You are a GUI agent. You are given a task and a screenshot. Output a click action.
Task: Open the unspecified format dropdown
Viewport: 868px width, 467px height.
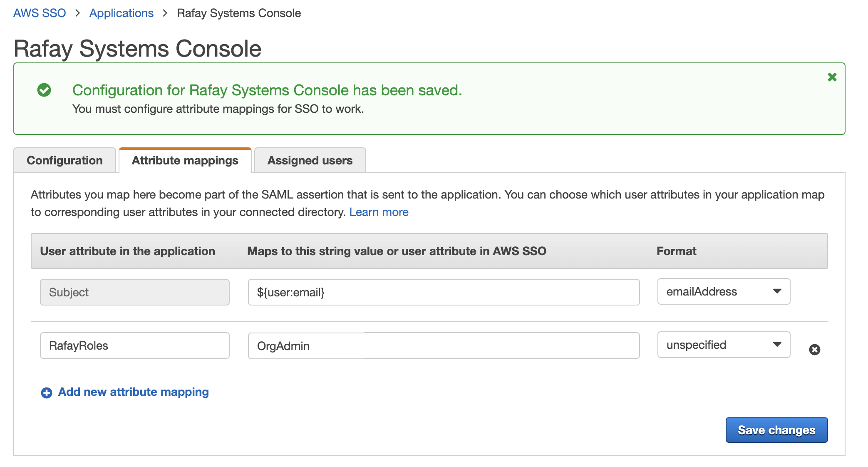tap(724, 345)
